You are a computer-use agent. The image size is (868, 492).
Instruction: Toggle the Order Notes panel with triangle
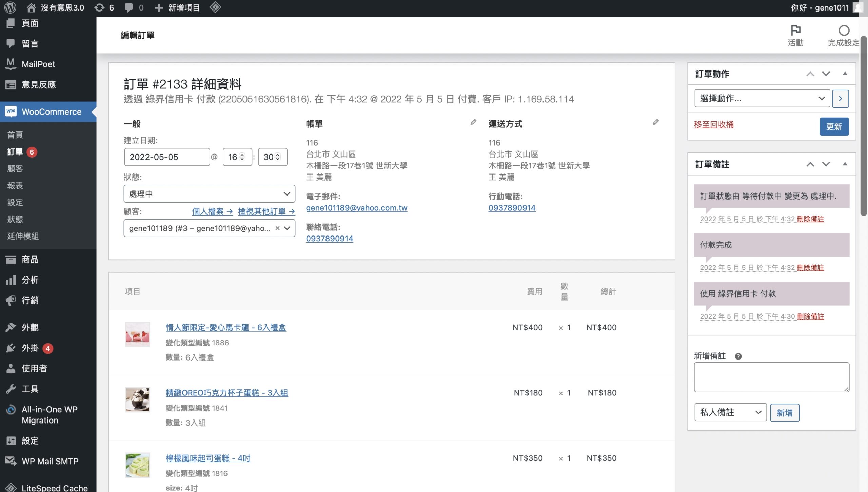pos(845,164)
